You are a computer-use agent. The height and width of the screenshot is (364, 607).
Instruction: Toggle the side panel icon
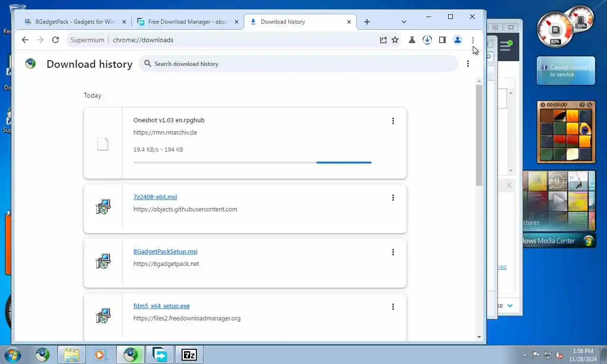point(442,40)
